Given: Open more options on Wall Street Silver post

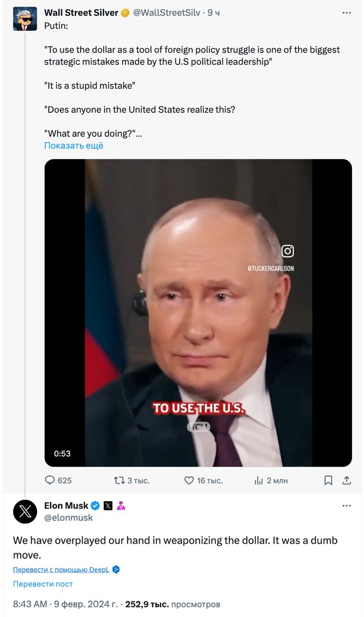Looking at the screenshot, I should tap(347, 13).
